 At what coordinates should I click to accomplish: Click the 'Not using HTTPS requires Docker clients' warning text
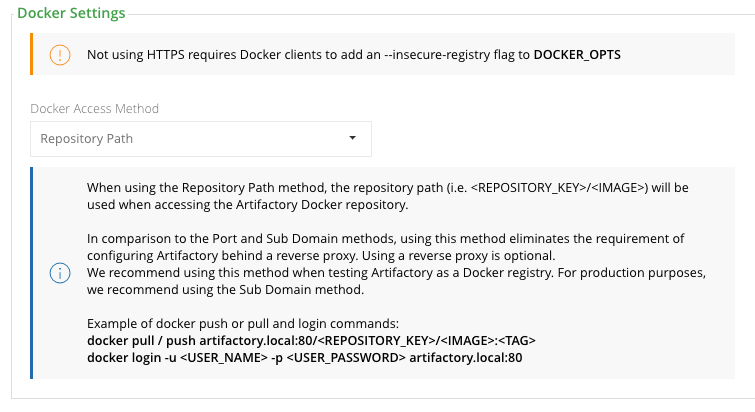353,55
